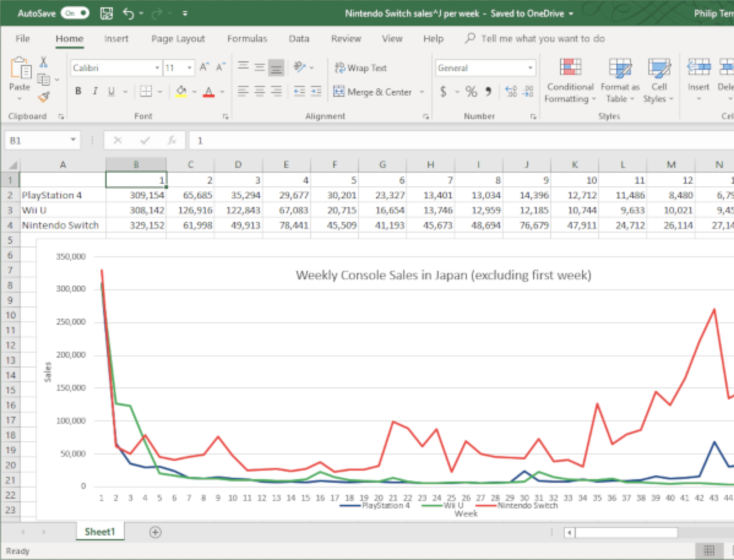Undo the last action
The height and width of the screenshot is (560, 734).
128,13
